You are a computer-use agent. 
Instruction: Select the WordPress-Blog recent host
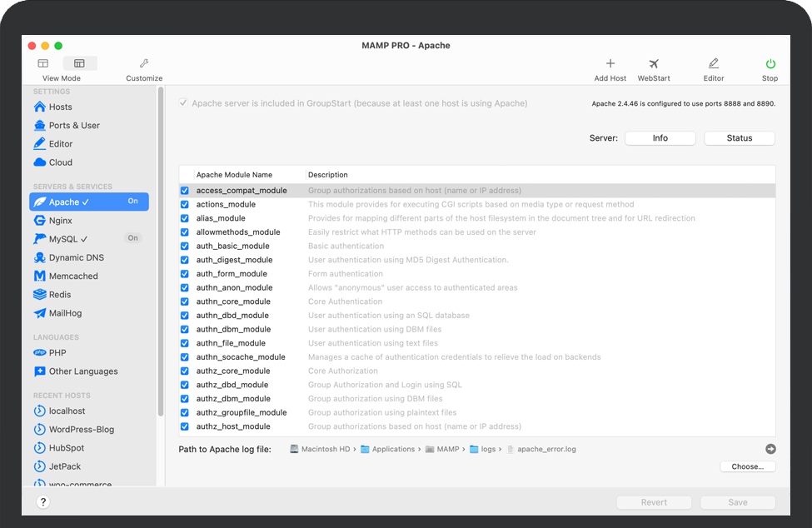(x=81, y=430)
